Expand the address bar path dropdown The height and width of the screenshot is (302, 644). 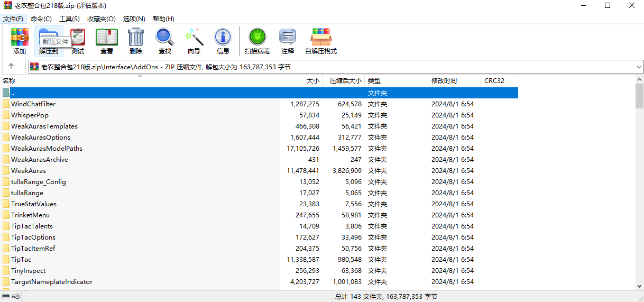[x=639, y=67]
